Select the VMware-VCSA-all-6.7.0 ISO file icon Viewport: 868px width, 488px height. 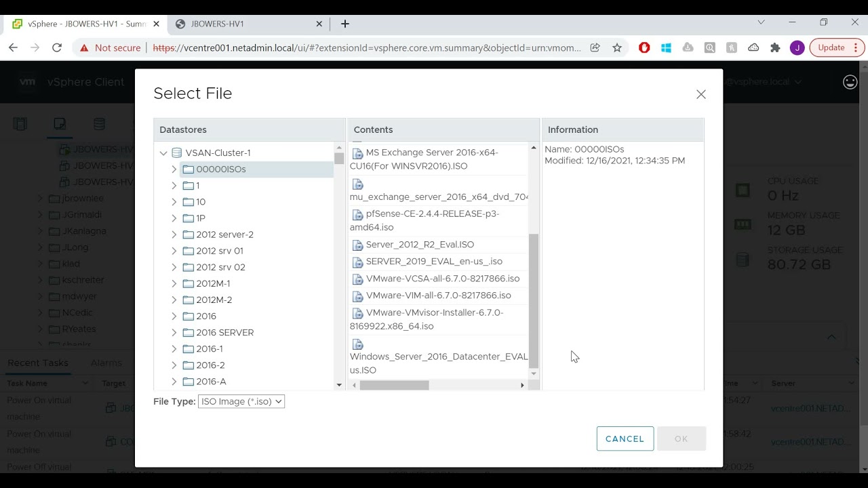point(357,279)
